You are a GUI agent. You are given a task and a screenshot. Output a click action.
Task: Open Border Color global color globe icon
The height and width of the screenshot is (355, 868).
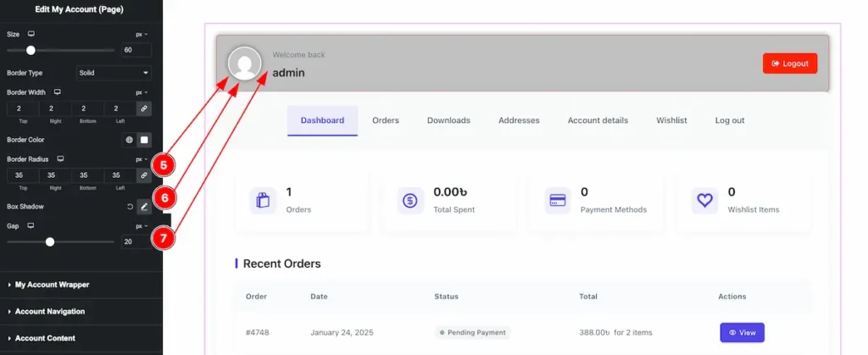(130, 140)
